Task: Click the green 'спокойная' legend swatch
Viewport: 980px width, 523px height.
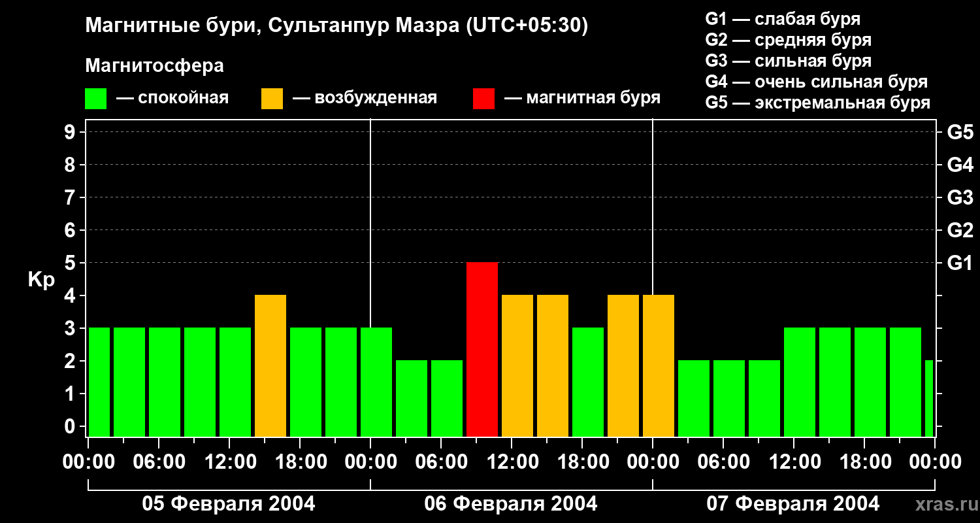Action: coord(96,99)
